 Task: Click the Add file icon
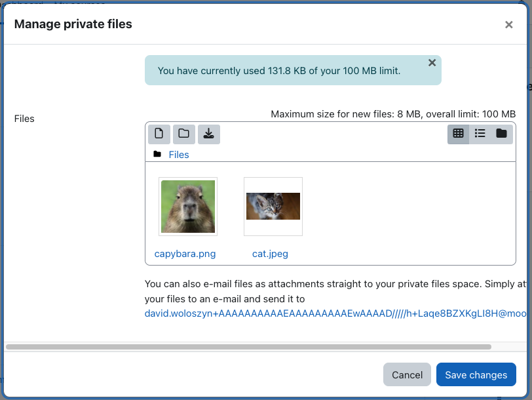(x=159, y=134)
